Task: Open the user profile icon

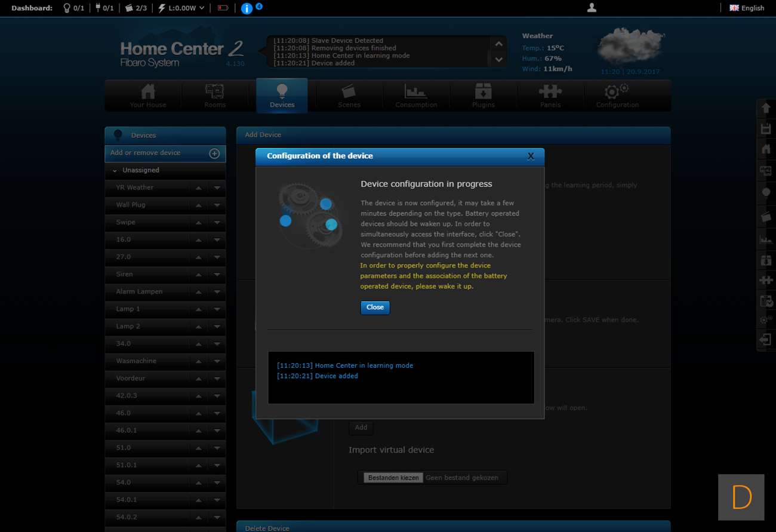Action: pyautogui.click(x=592, y=8)
